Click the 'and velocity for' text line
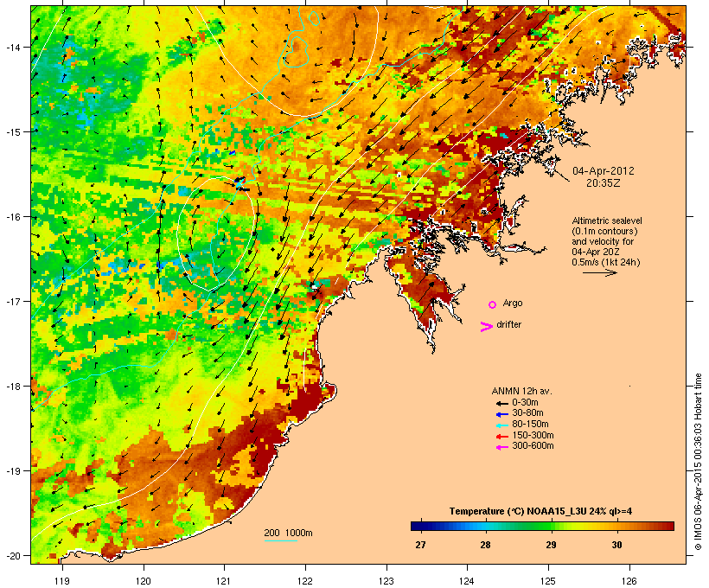Viewport: 709px width, 588px height. [603, 241]
